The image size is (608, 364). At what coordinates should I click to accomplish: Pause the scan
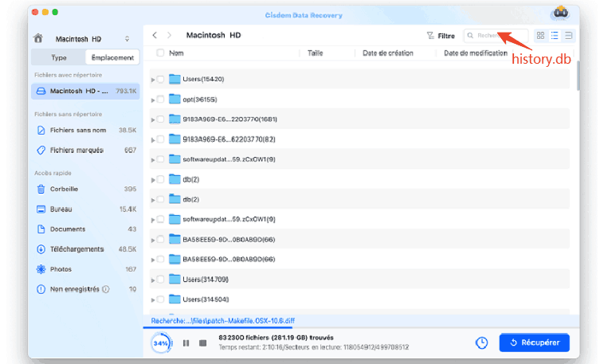(186, 343)
